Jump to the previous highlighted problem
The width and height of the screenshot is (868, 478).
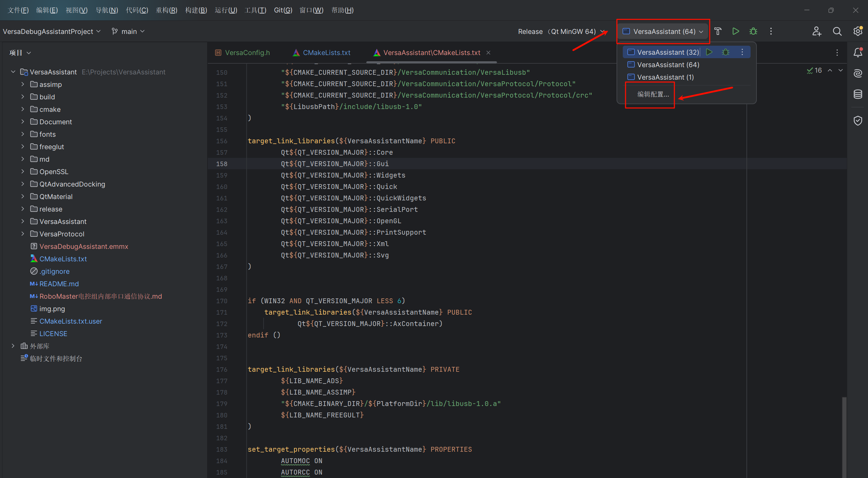830,70
